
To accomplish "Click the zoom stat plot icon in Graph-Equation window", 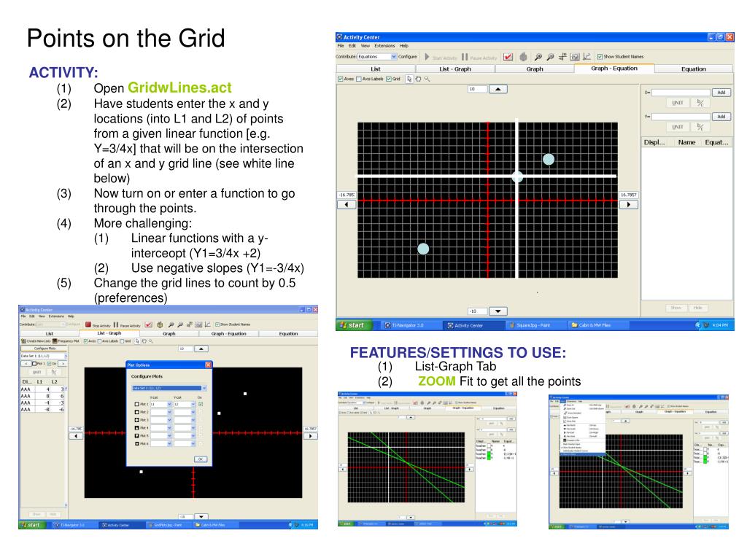I will [587, 57].
